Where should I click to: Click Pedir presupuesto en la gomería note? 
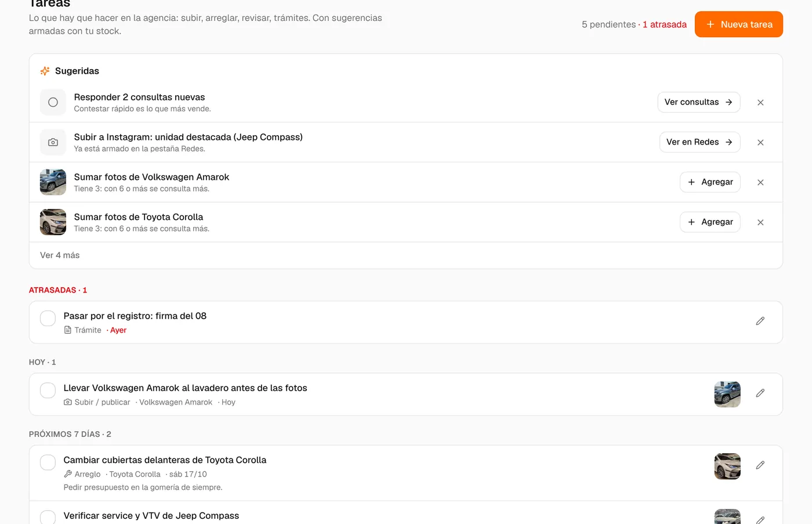[x=143, y=487]
